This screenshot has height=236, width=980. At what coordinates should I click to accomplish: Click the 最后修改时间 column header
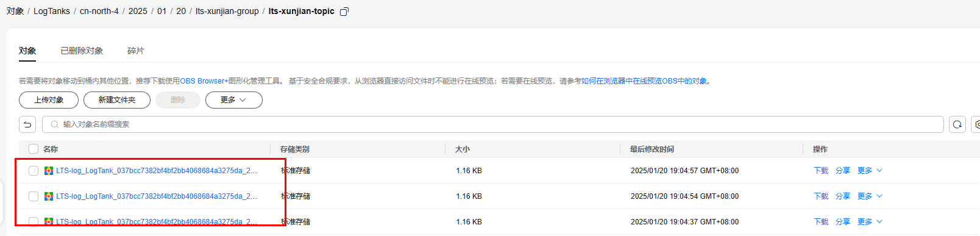coord(652,149)
